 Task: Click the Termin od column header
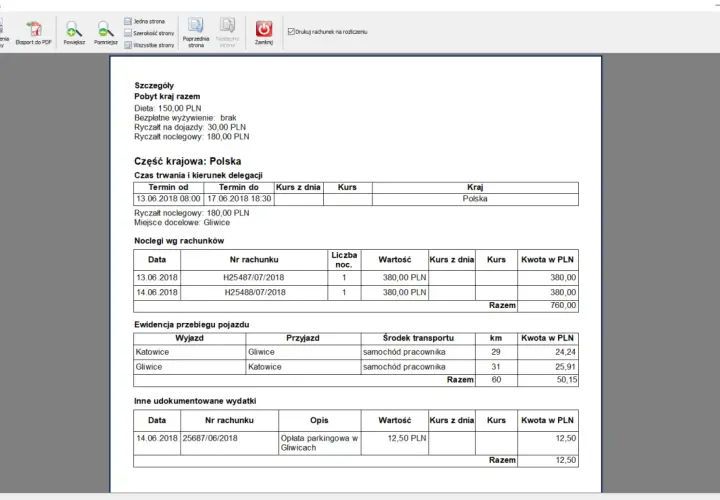[x=168, y=187]
